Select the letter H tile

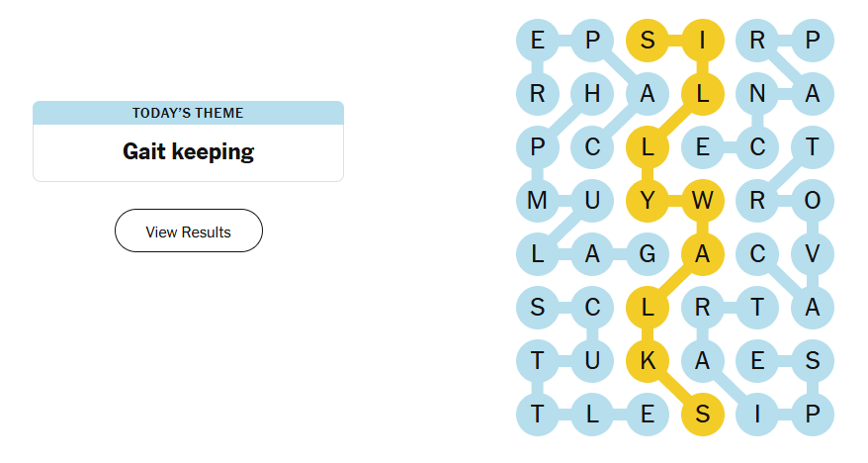592,94
